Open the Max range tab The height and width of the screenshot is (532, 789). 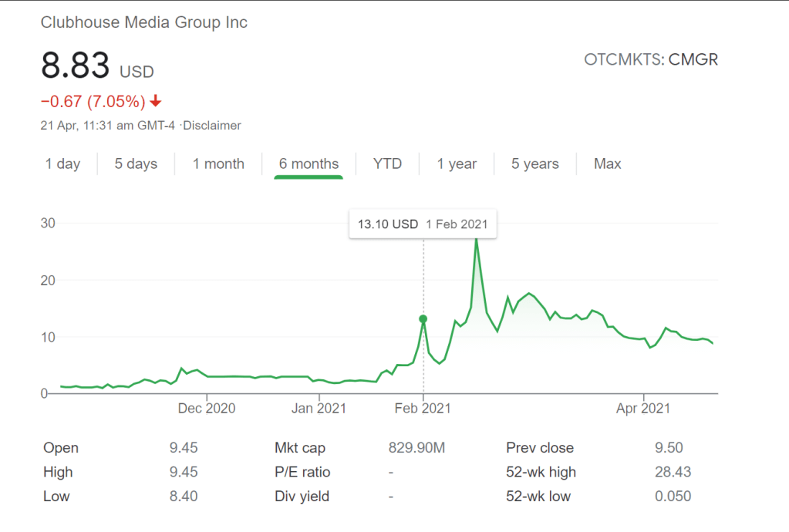607,163
